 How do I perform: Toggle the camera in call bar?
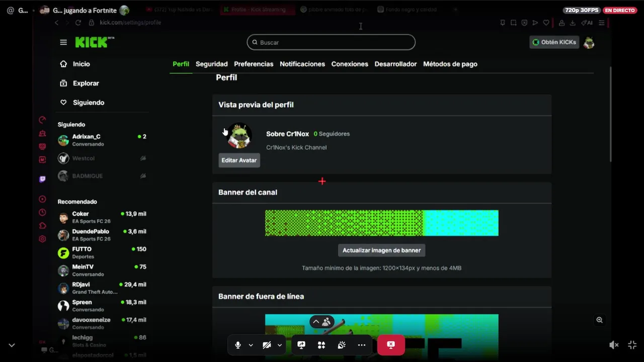267,345
